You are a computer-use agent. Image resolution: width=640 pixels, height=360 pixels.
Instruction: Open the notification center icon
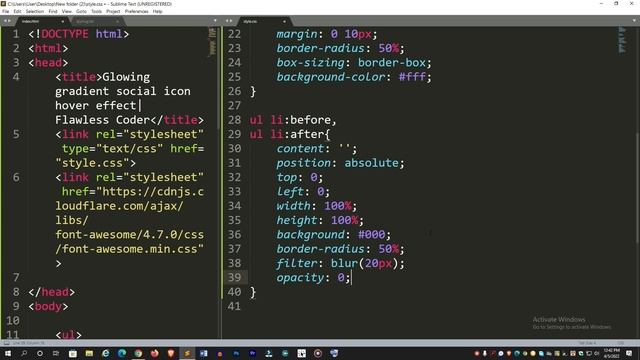click(x=629, y=353)
